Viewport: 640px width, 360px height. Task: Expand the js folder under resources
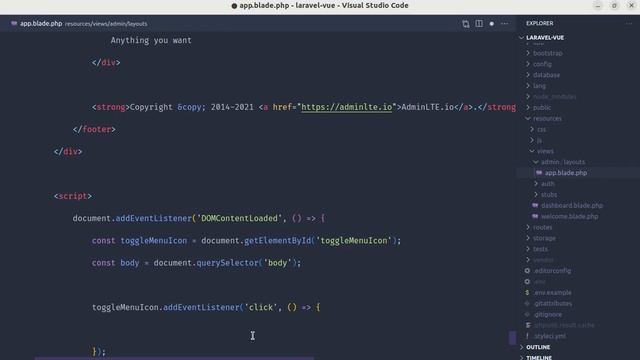[539, 140]
